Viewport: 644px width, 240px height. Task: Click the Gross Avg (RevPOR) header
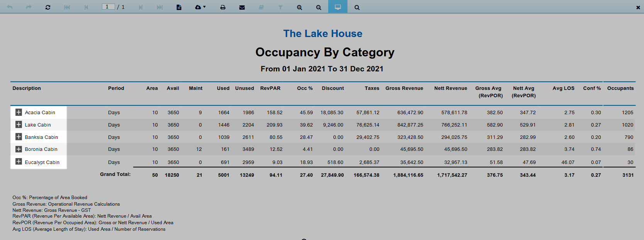tap(489, 92)
